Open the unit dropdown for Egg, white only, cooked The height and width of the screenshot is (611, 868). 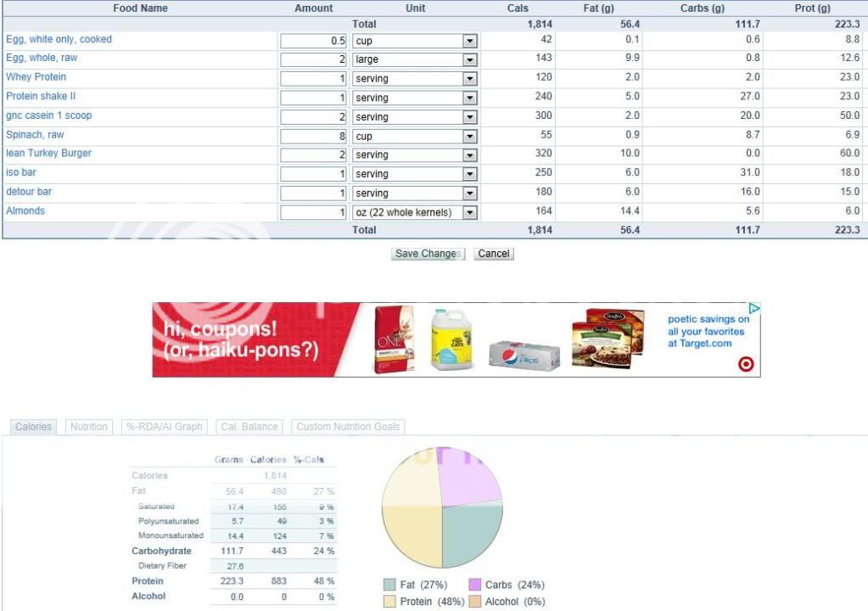click(469, 41)
